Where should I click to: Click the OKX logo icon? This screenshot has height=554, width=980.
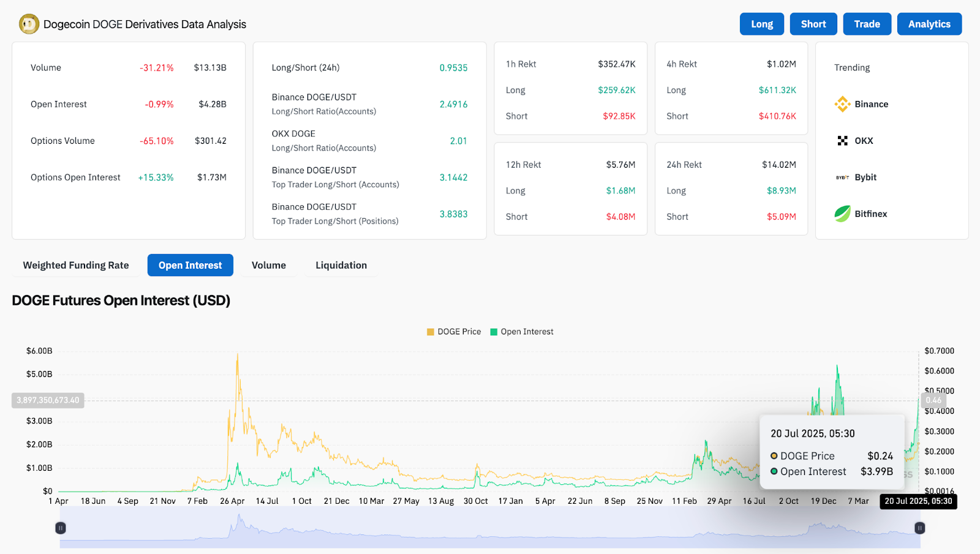click(842, 141)
